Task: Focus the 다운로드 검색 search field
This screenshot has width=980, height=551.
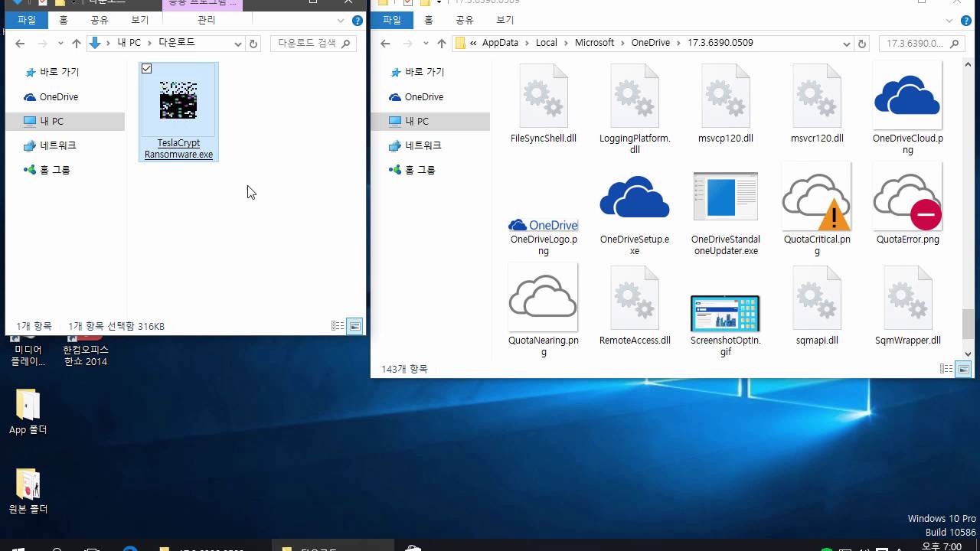Action: point(313,44)
